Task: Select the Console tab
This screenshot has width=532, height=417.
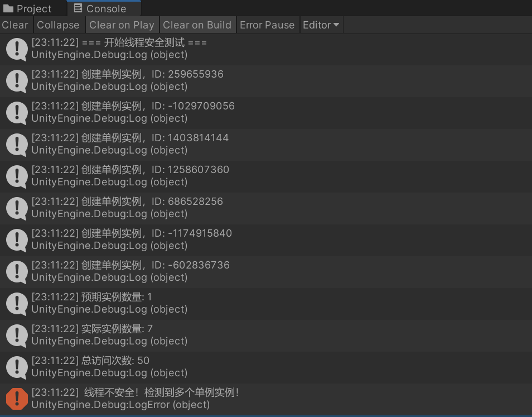Action: click(104, 8)
